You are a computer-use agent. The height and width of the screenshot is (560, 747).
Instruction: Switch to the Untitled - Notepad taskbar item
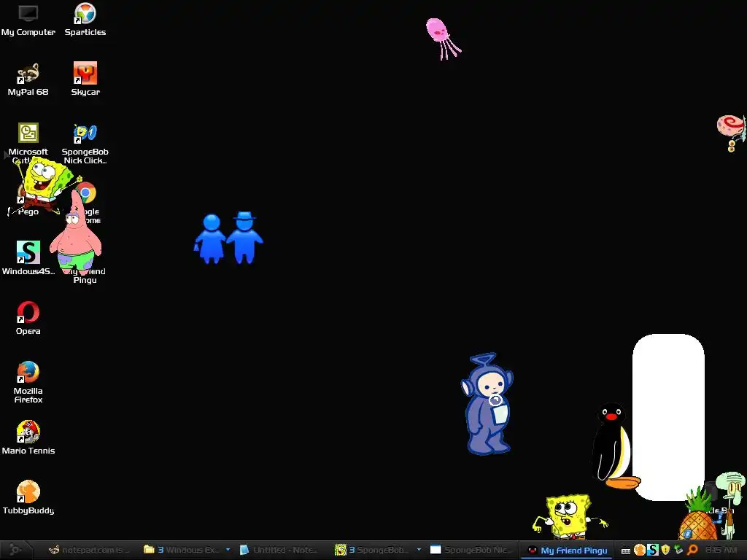[x=279, y=550]
